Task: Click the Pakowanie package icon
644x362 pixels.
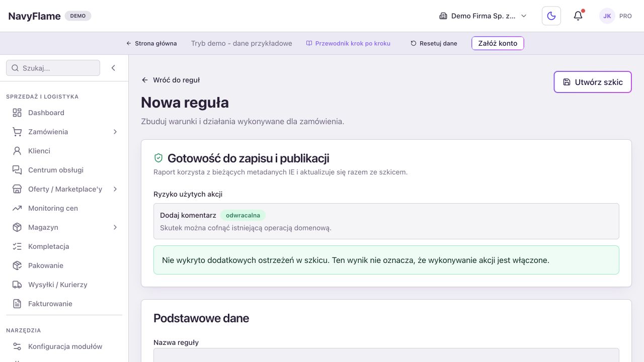Action: pos(17,265)
